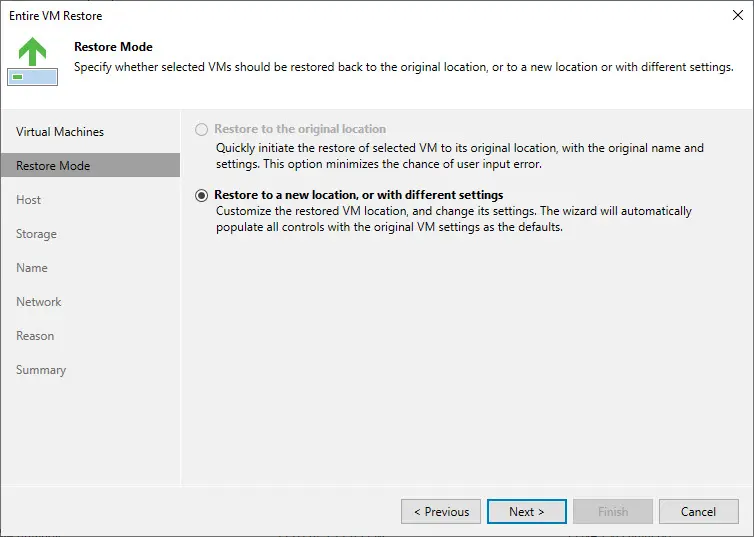The image size is (754, 537).
Task: Select Restore to a new location radio
Action: 203,196
